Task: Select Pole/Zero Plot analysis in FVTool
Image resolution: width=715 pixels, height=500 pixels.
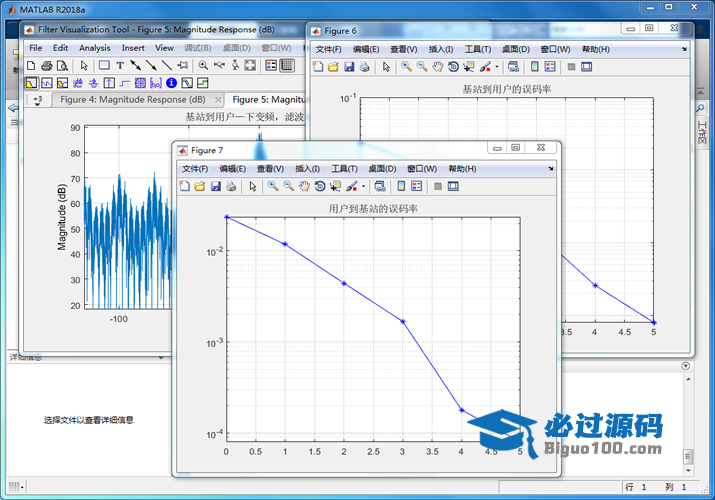Action: 140,83
